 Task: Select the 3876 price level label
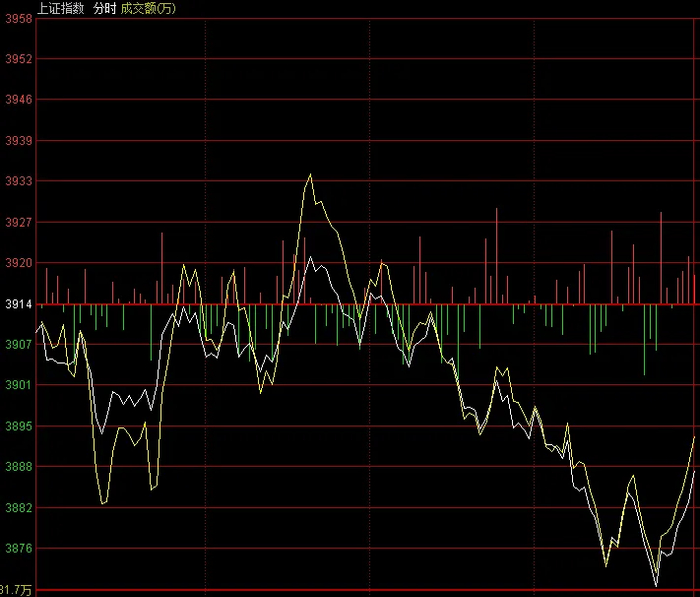(19, 548)
